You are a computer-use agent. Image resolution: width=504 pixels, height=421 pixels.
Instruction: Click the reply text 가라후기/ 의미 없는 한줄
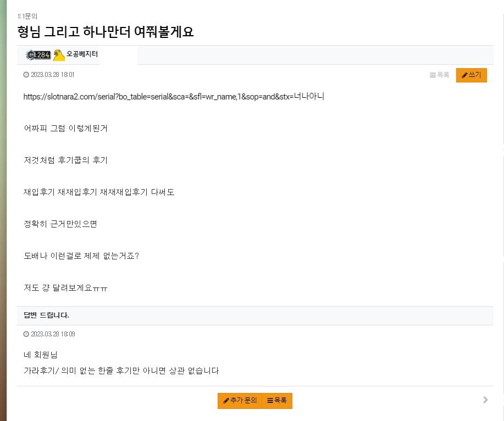[x=68, y=370]
